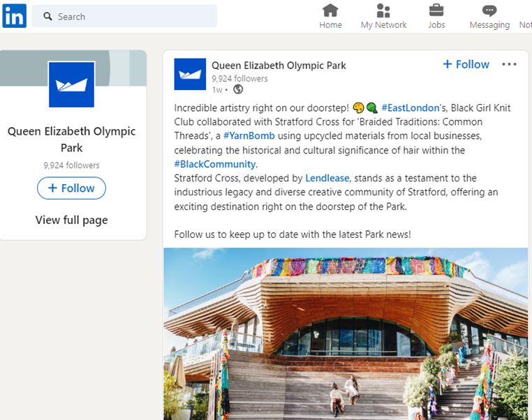This screenshot has width=532, height=420.
Task: Open the #YarnBomb hashtag
Action: 249,136
